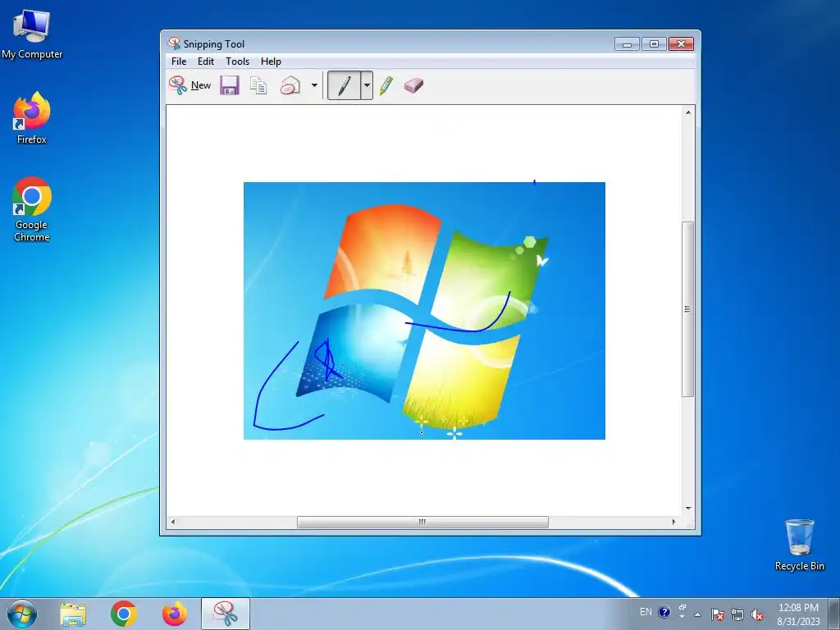Open the Tools menu
This screenshot has height=630, width=840.
point(237,61)
